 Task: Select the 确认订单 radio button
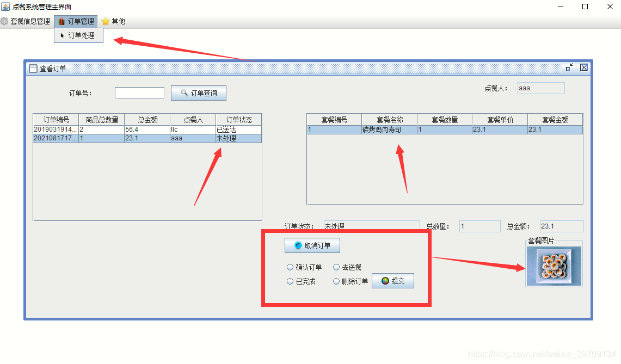click(290, 267)
